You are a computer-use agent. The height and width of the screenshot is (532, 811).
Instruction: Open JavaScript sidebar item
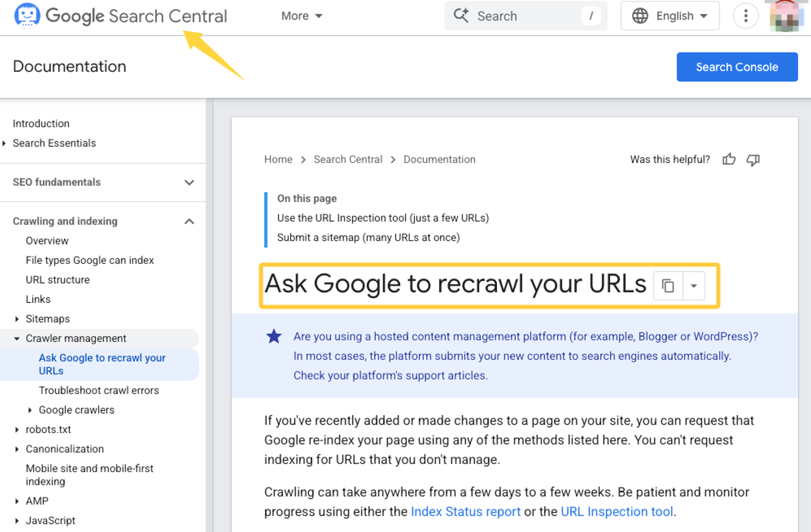pyautogui.click(x=51, y=521)
